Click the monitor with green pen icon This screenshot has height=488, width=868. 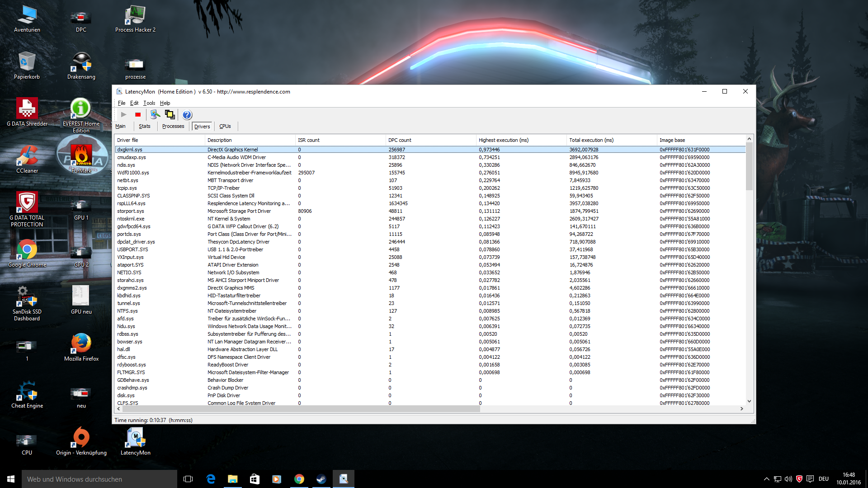pyautogui.click(x=155, y=115)
